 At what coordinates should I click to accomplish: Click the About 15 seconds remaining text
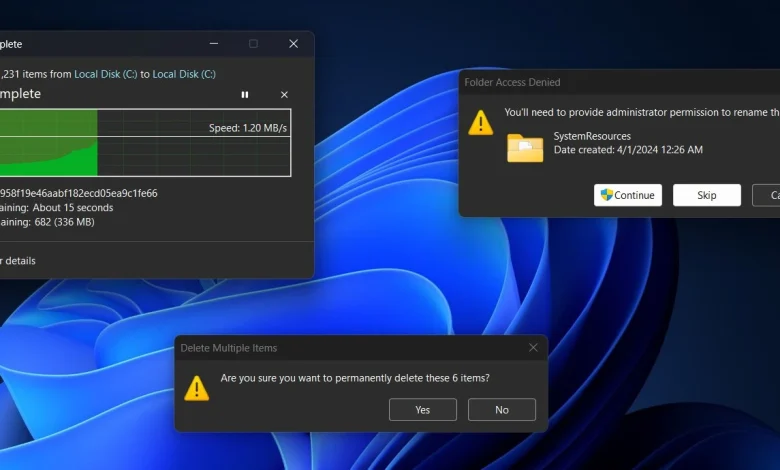(73, 207)
